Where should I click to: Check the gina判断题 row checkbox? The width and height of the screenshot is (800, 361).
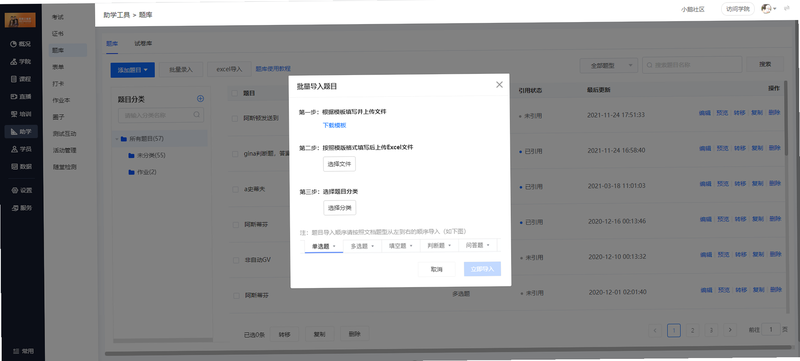[235, 154]
